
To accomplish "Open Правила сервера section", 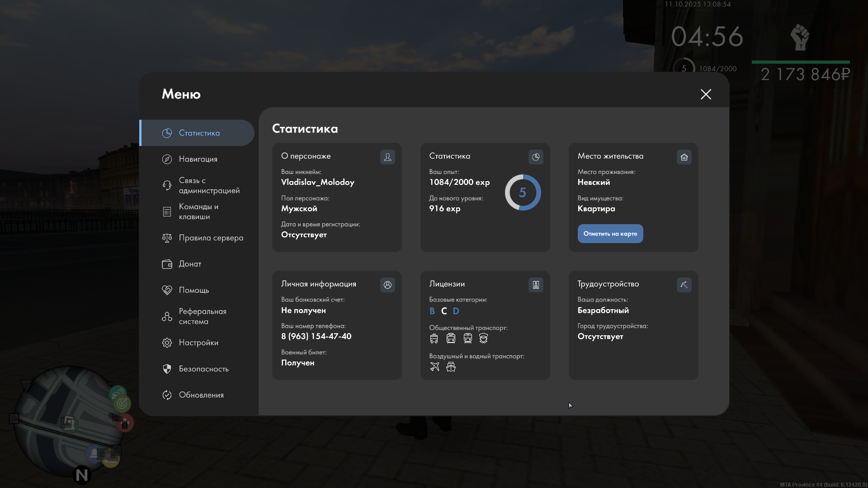I will click(x=210, y=238).
